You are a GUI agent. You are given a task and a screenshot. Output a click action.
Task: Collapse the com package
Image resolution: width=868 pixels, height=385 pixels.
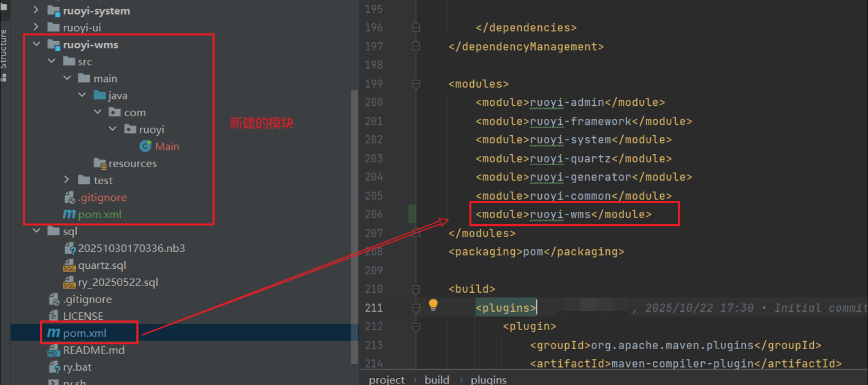(x=98, y=112)
